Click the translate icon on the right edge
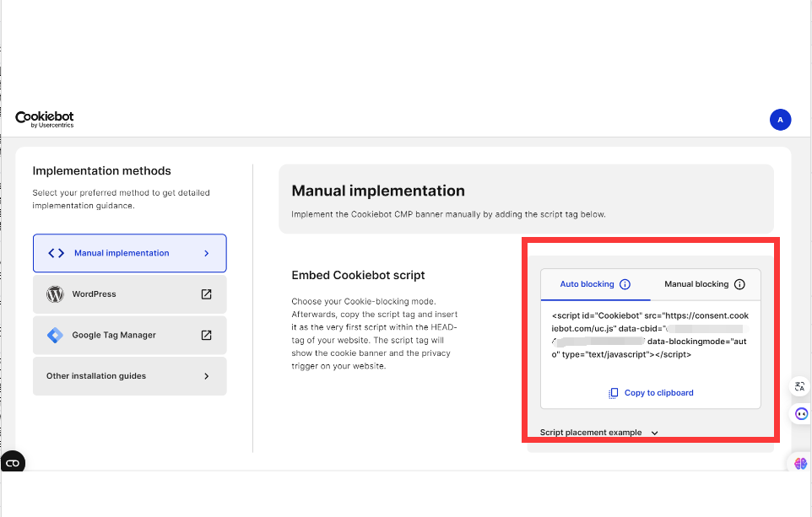Image resolution: width=812 pixels, height=517 pixels. pyautogui.click(x=799, y=386)
